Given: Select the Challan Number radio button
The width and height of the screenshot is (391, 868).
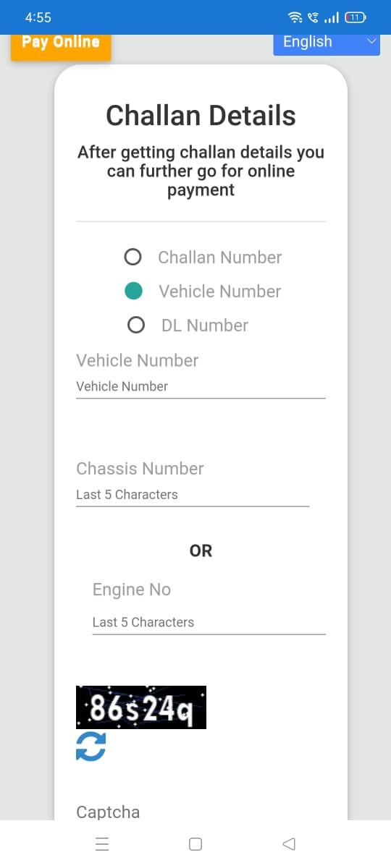Looking at the screenshot, I should tap(133, 257).
